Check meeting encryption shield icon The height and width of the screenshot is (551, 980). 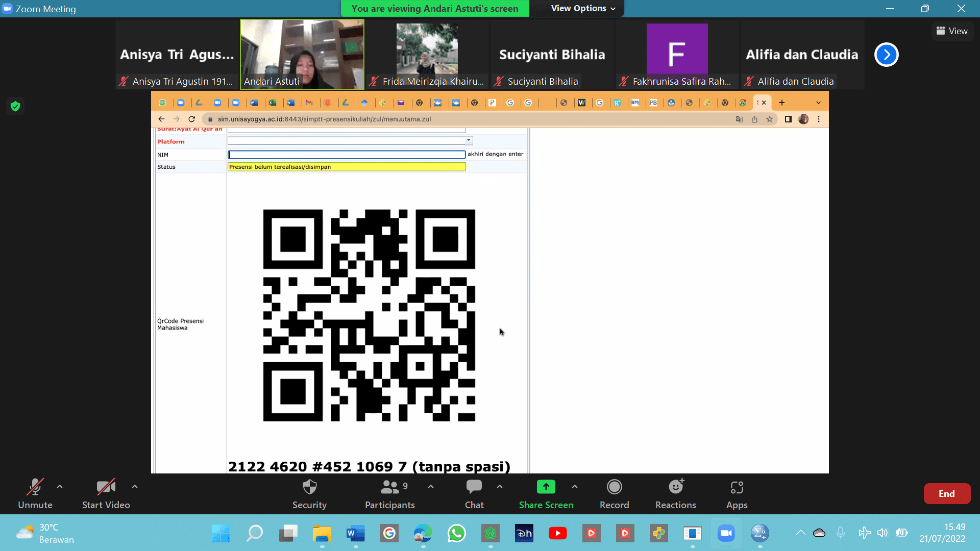click(15, 106)
